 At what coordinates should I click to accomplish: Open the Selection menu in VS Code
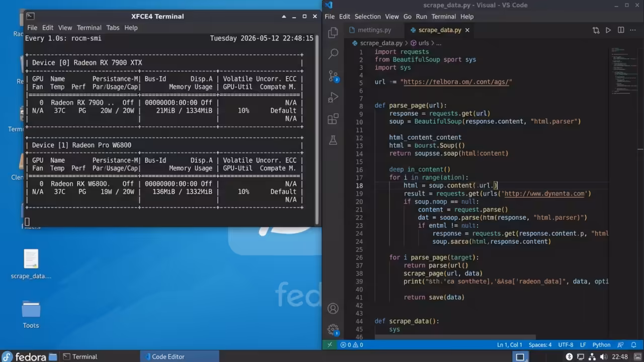click(367, 17)
